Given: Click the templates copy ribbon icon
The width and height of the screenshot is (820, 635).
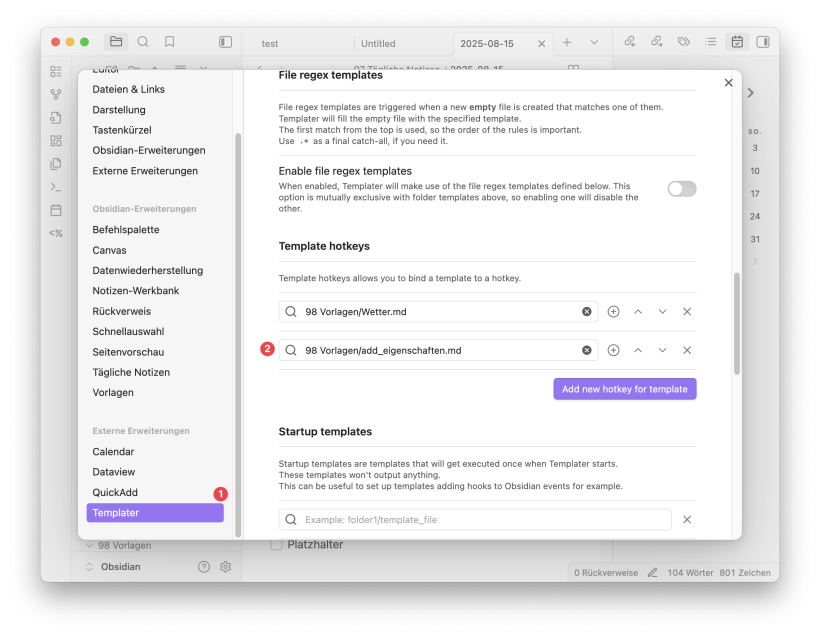Looking at the screenshot, I should click(x=56, y=164).
